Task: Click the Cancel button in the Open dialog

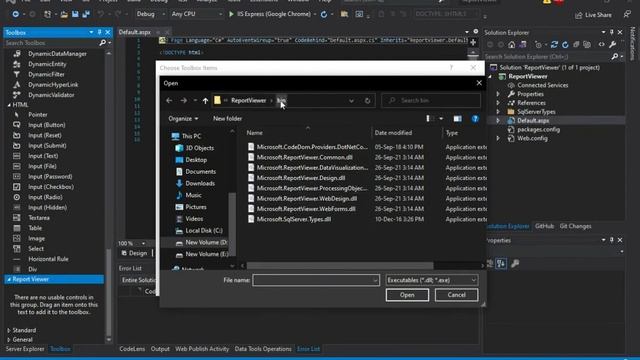Action: (456, 295)
